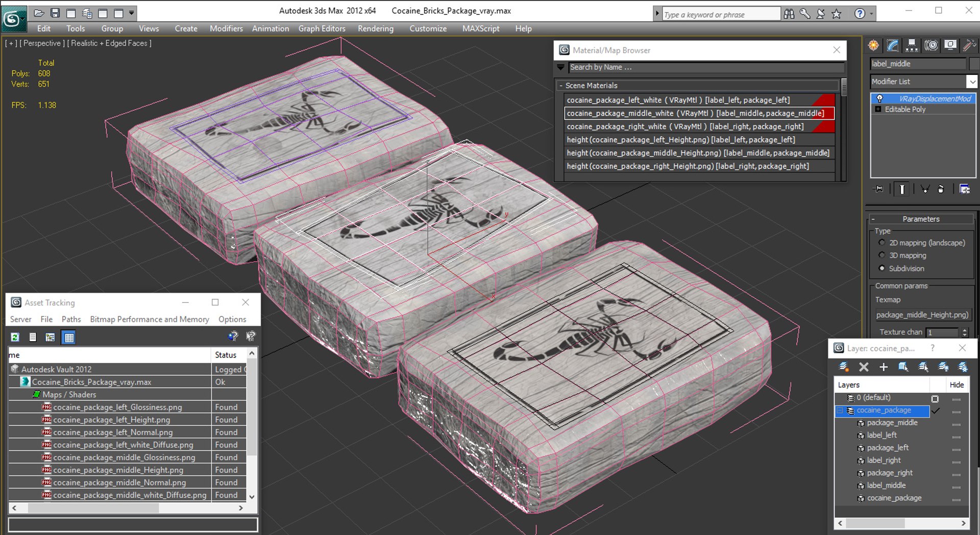Open the Motion command panel tab
Image resolution: width=980 pixels, height=535 pixels.
coord(931,45)
